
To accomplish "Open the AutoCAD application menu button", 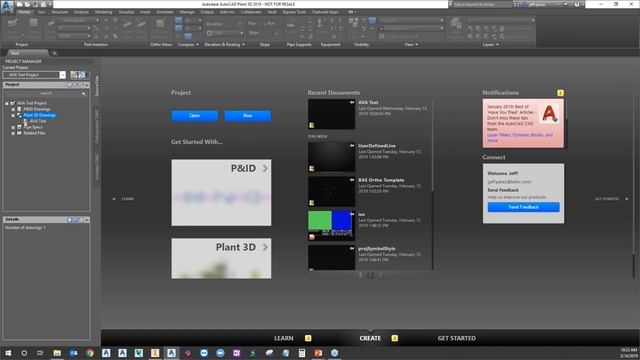I will 7,7.
